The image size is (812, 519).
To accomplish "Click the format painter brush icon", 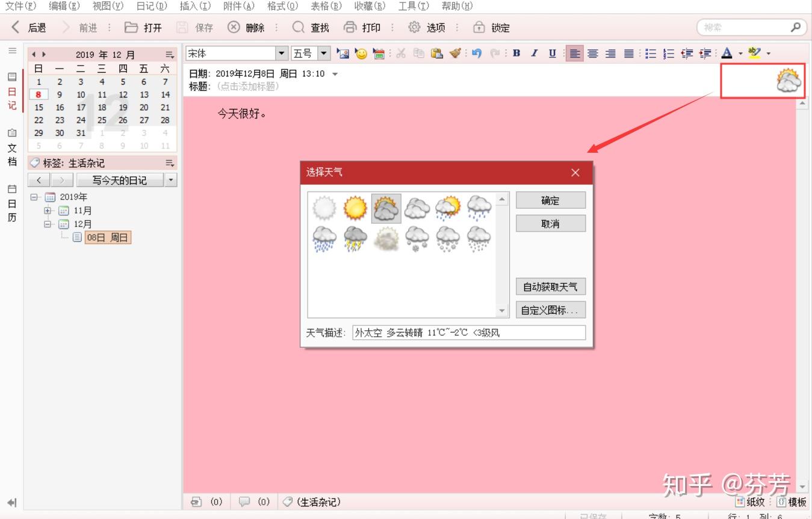I will (456, 53).
